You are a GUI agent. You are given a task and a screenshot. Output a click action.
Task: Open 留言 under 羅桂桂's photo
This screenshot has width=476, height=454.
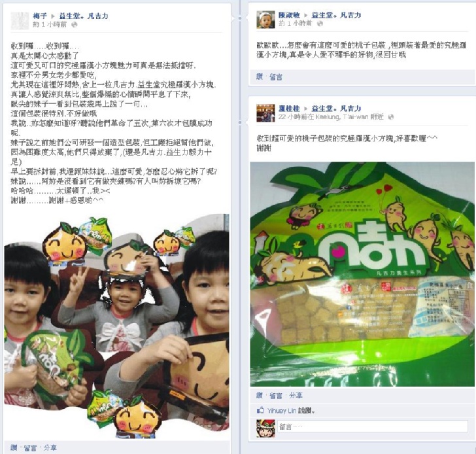(x=276, y=396)
